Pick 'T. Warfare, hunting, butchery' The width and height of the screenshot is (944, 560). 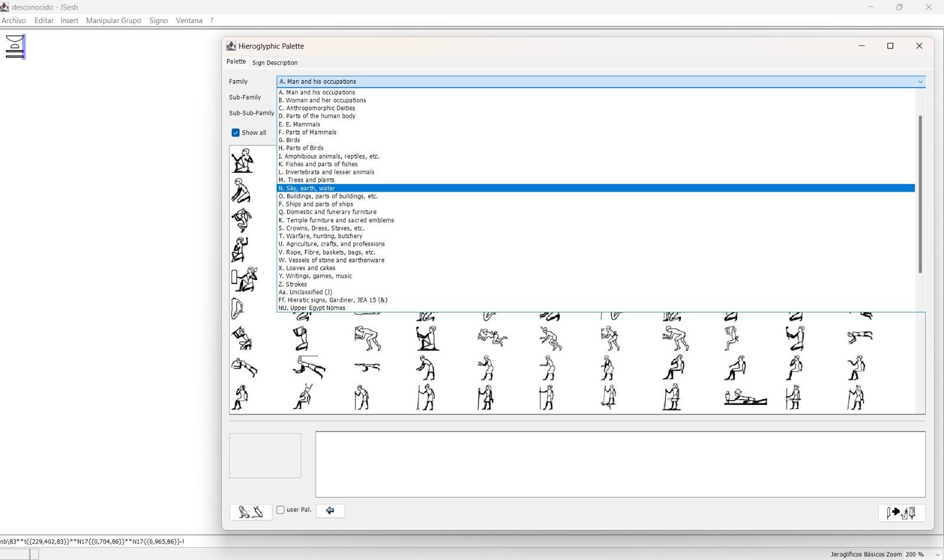[x=596, y=236]
